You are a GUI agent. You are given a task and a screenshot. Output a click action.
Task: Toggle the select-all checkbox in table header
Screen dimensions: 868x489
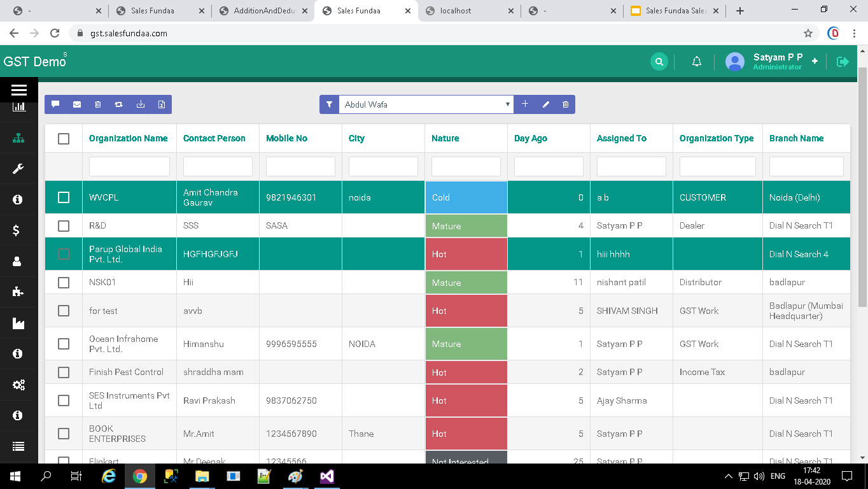tap(64, 139)
